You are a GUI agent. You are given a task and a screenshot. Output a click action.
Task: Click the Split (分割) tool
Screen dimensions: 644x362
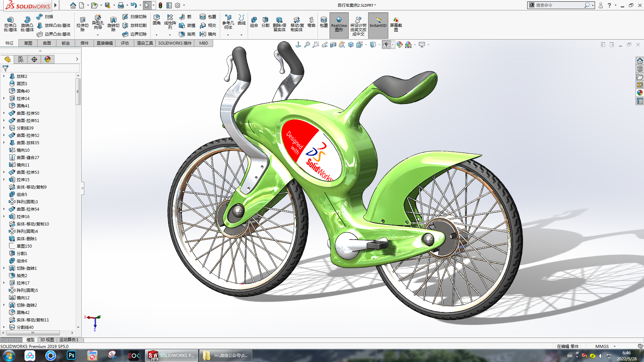[265, 22]
